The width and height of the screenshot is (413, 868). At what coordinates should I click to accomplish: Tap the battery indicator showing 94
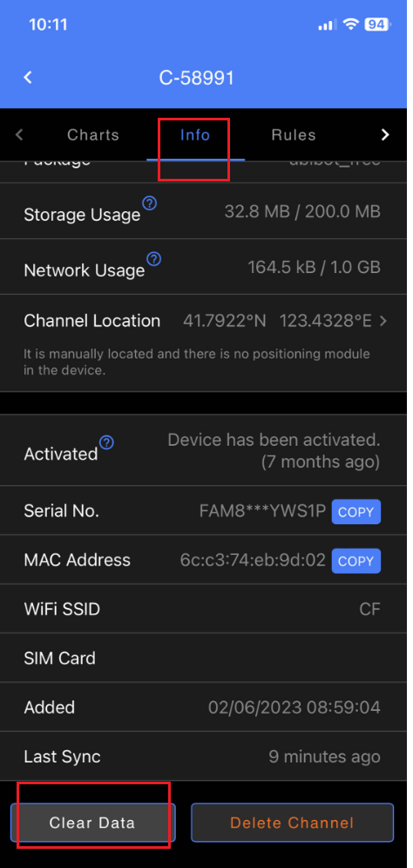(x=377, y=24)
